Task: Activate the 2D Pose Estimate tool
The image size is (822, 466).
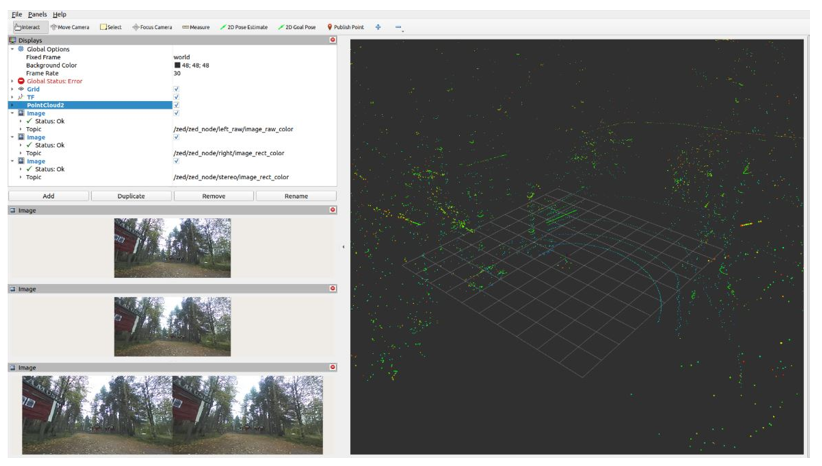Action: click(244, 27)
